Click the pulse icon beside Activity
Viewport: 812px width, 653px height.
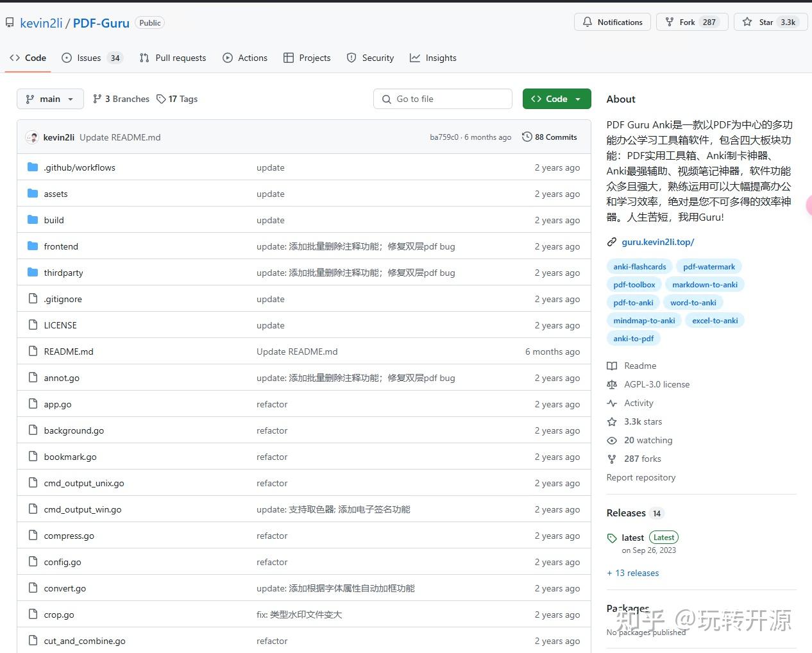point(612,403)
